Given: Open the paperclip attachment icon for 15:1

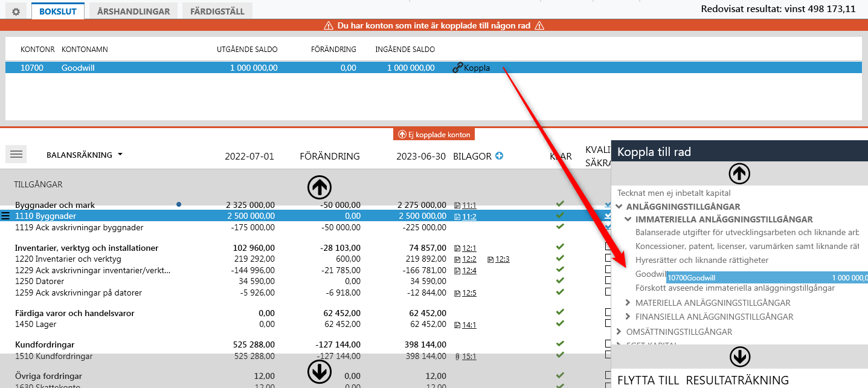Looking at the screenshot, I should tap(457, 356).
